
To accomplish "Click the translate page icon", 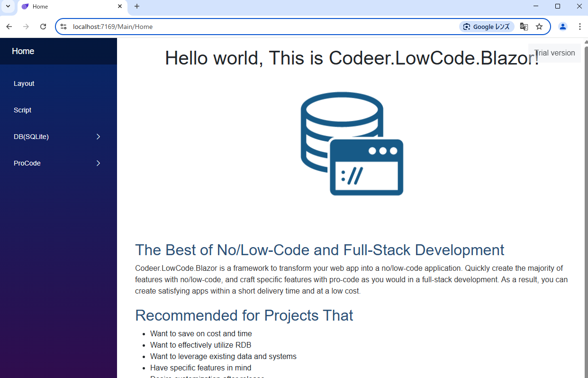I will coord(524,27).
